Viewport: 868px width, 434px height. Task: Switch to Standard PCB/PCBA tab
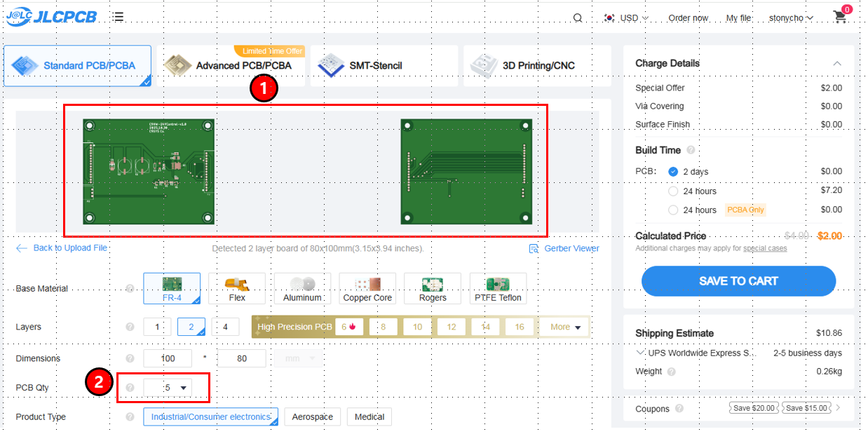[78, 66]
